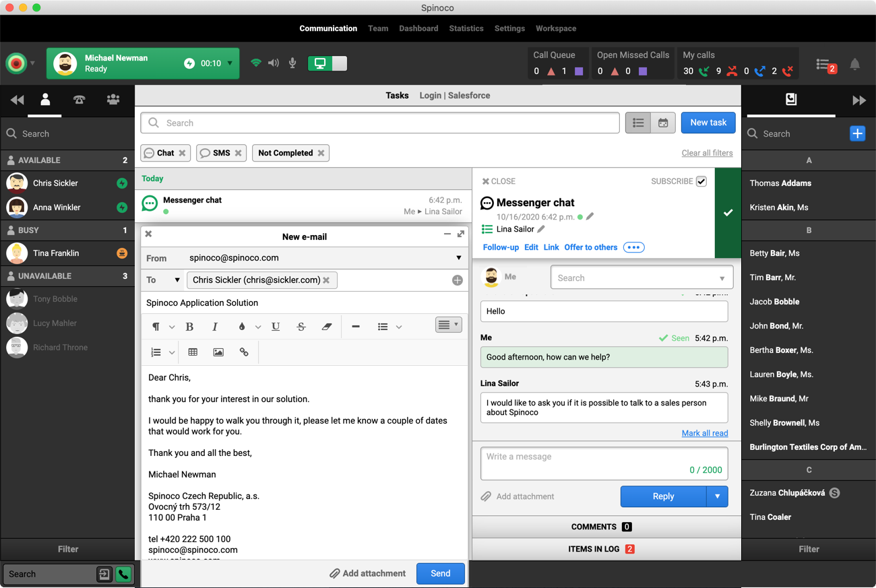Expand the ITEMS IN LOG section
Screen dimensions: 876x588
[x=606, y=549]
